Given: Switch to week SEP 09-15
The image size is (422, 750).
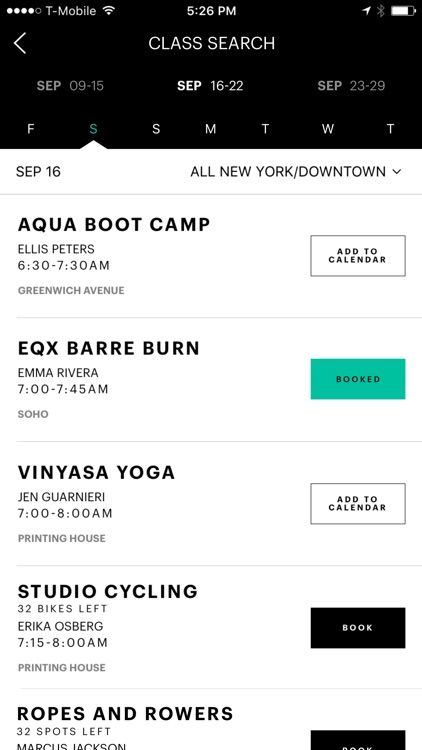Looking at the screenshot, I should pyautogui.click(x=70, y=86).
